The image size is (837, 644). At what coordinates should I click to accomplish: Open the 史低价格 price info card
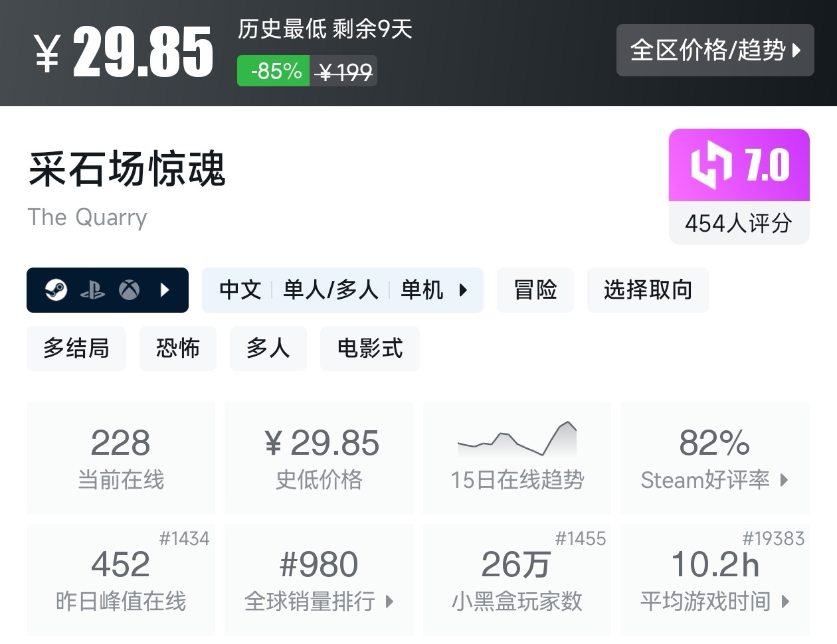point(319,458)
